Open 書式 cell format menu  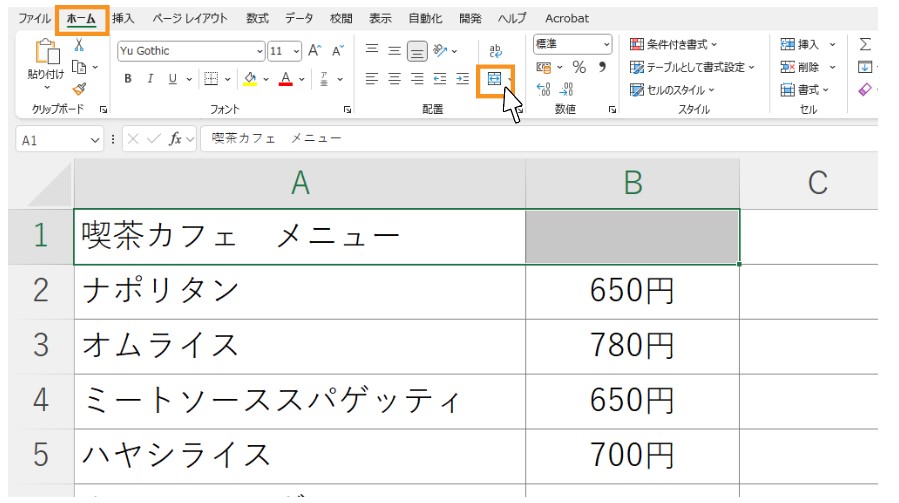point(804,89)
